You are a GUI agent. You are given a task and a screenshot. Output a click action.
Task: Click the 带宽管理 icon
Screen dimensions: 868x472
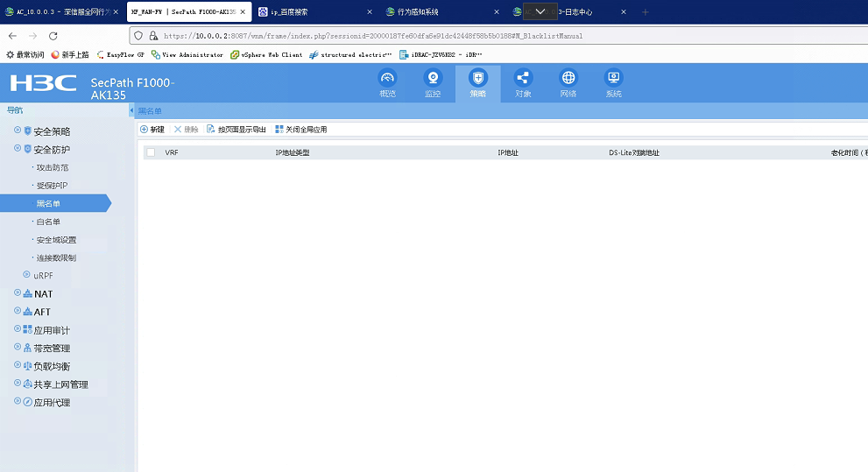click(x=28, y=348)
